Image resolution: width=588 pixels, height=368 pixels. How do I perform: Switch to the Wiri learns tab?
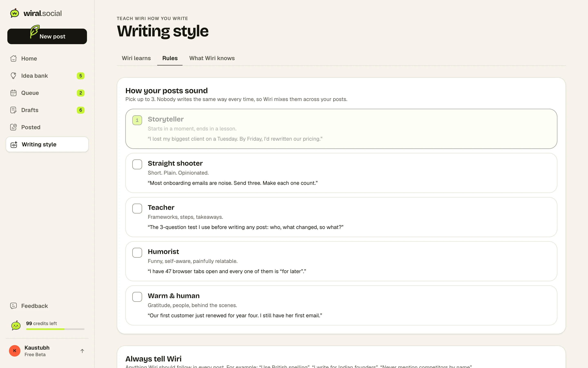pos(136,58)
